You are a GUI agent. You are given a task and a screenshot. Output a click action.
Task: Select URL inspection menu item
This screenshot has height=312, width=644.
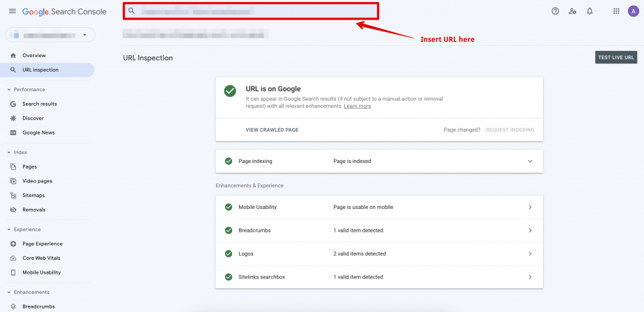[47, 70]
